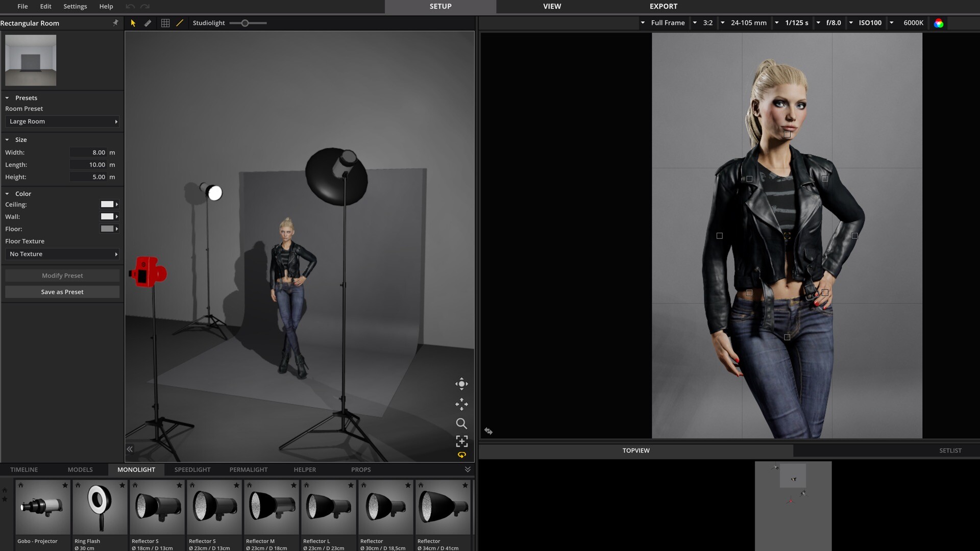The width and height of the screenshot is (980, 551).
Task: Toggle favorite star on Gobo - Projector
Action: coord(65,485)
